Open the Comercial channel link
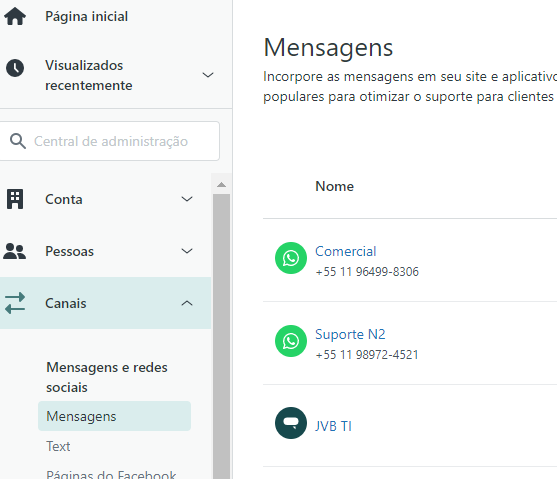 pos(346,251)
